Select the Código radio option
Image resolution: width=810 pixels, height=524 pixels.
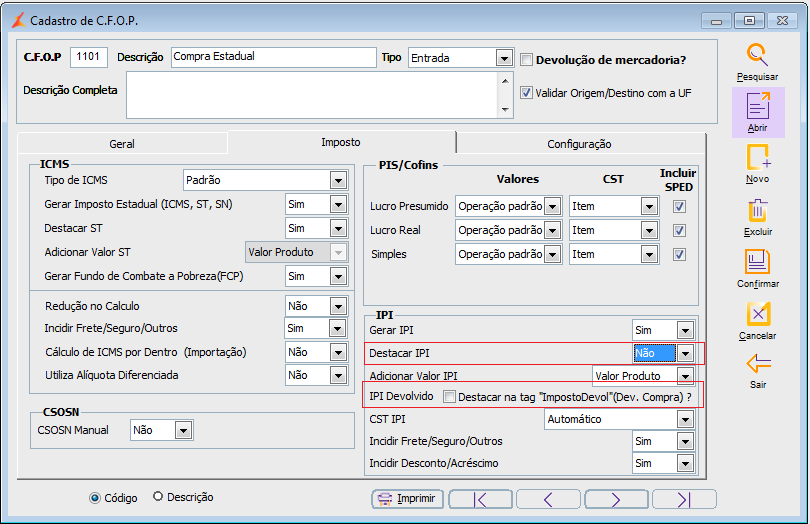pos(95,498)
